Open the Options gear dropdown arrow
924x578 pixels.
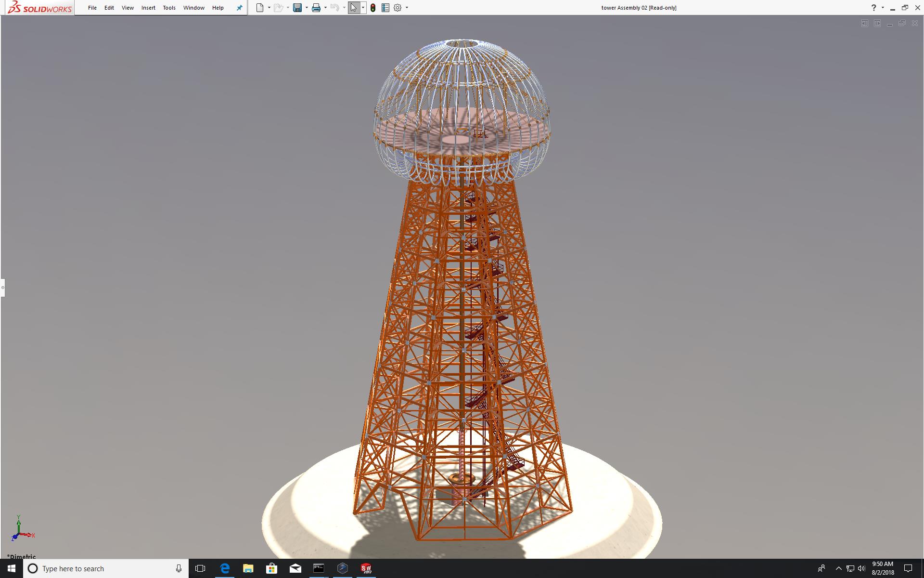click(x=407, y=8)
